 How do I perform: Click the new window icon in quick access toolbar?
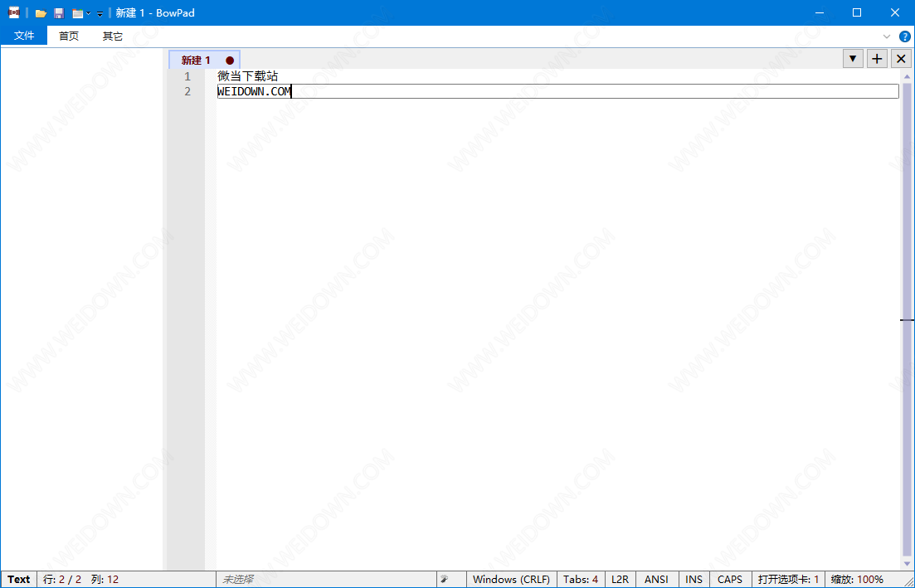click(x=78, y=12)
